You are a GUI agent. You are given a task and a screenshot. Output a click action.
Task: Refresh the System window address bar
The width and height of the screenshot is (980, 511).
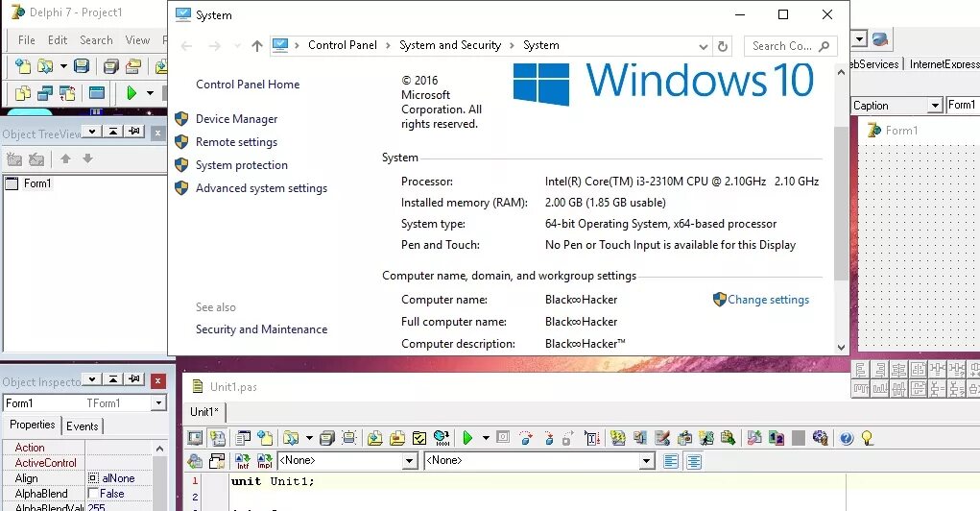click(723, 46)
